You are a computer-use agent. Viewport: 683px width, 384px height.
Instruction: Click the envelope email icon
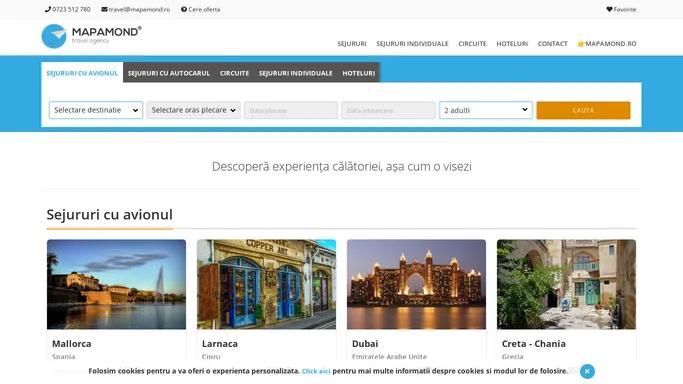[x=105, y=9]
